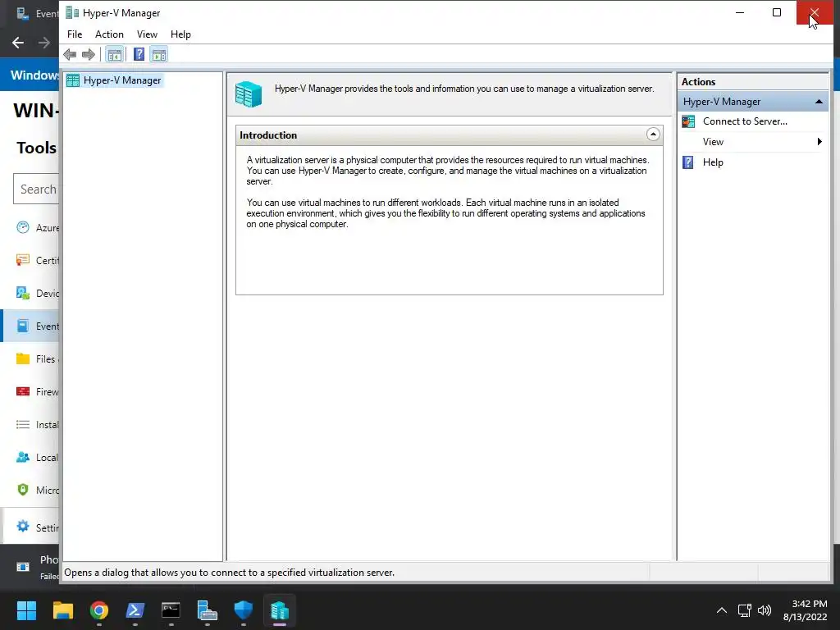Click network icon in system tray
This screenshot has width=840, height=630.
[744, 610]
